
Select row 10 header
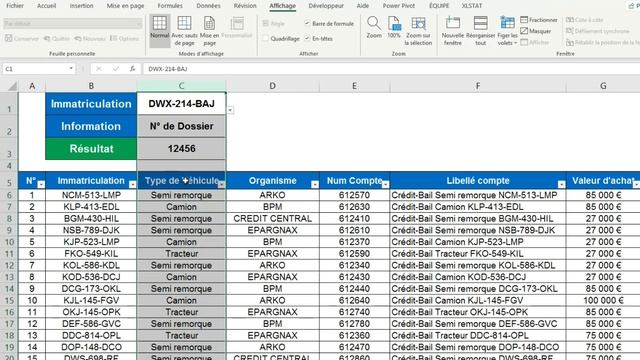tap(9, 242)
